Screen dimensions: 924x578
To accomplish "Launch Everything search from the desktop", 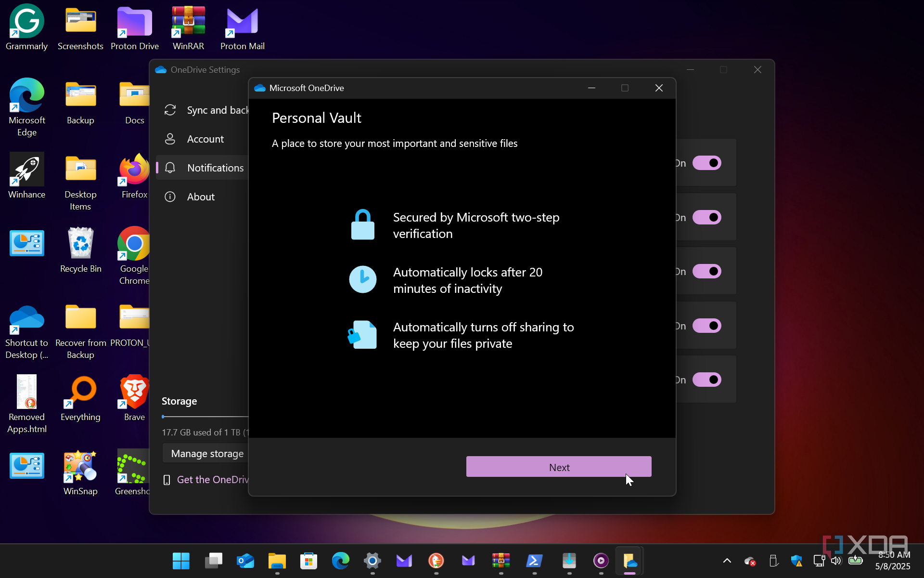I will (80, 391).
